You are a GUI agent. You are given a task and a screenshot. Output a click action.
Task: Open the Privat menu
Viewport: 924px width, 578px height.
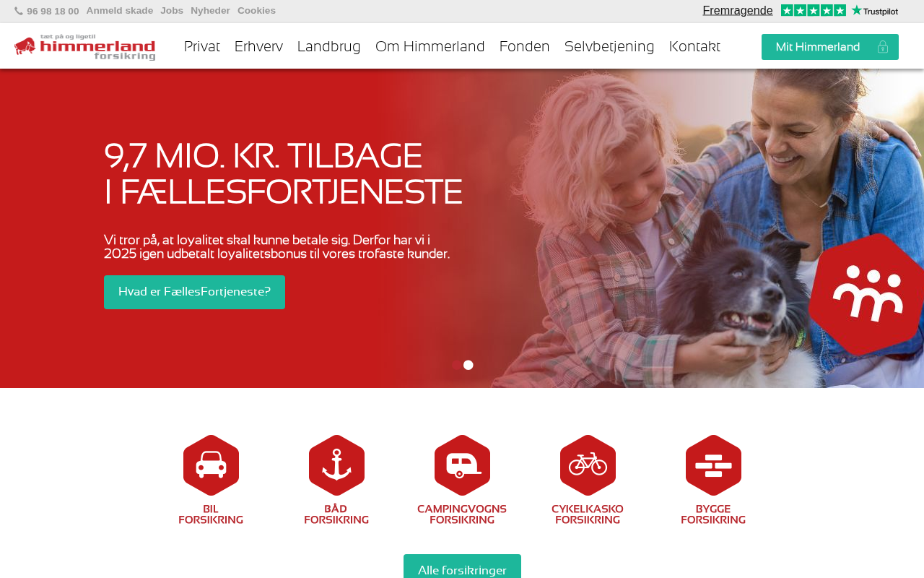[x=201, y=46]
